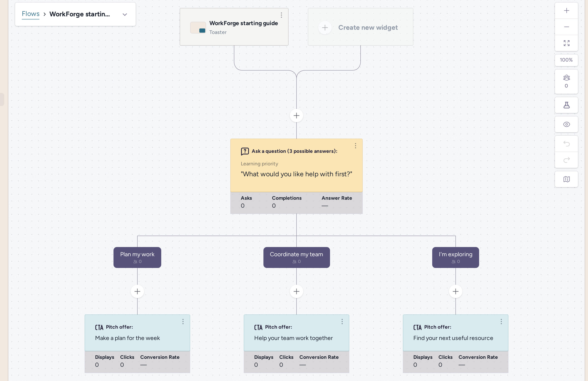Open the audience users counter panel
This screenshot has height=381, width=588.
[x=566, y=81]
